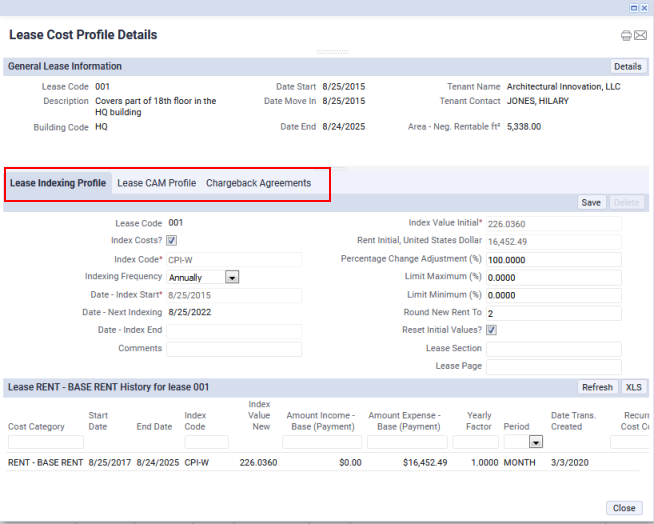
Task: Close the dialog with the X icon
Action: coord(644,8)
